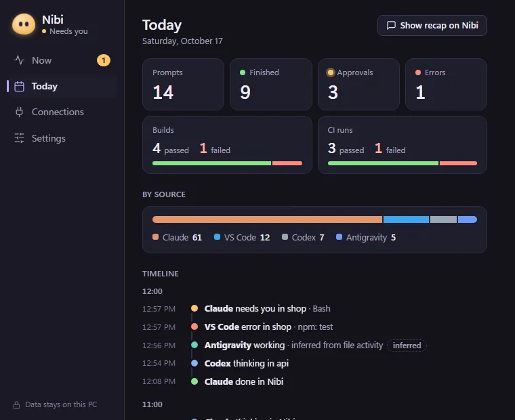Open the Builds summary card

(x=227, y=145)
